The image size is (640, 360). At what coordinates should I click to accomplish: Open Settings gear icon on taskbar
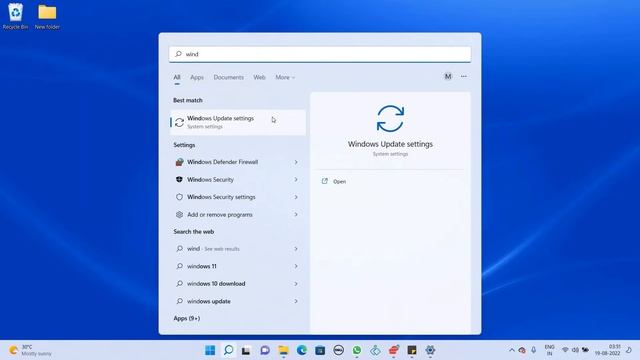[430, 350]
